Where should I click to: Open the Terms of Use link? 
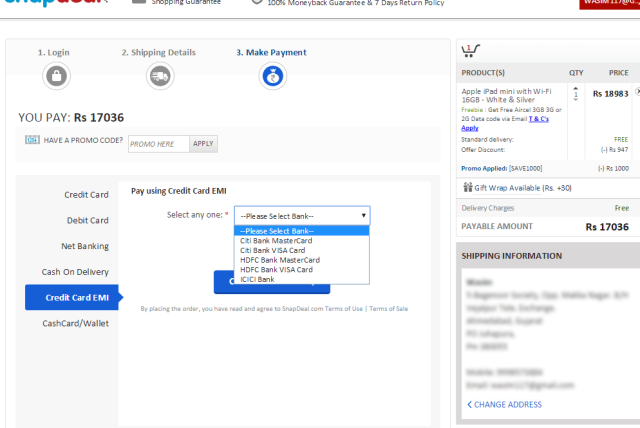click(344, 309)
